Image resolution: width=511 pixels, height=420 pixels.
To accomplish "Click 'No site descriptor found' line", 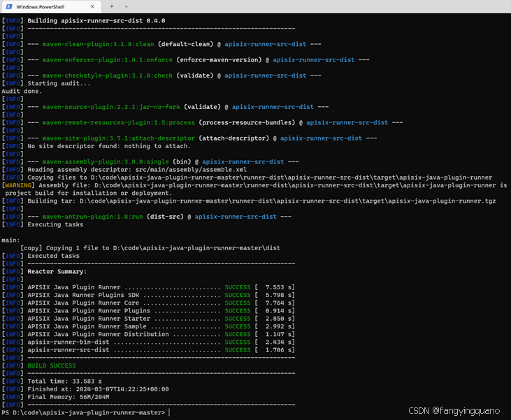I will [109, 145].
